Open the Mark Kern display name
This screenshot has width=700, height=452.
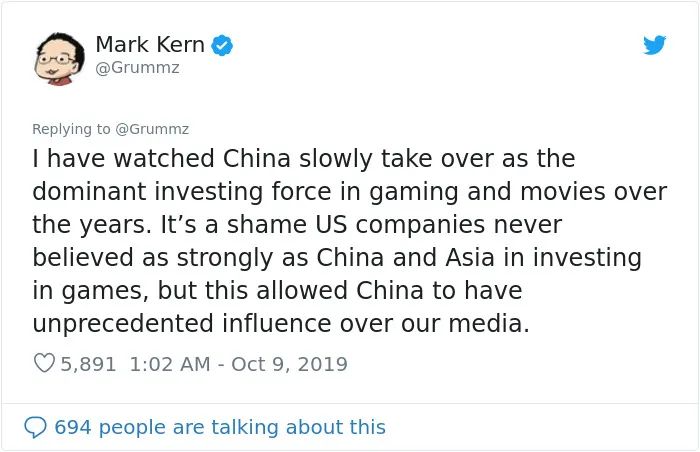coord(150,45)
